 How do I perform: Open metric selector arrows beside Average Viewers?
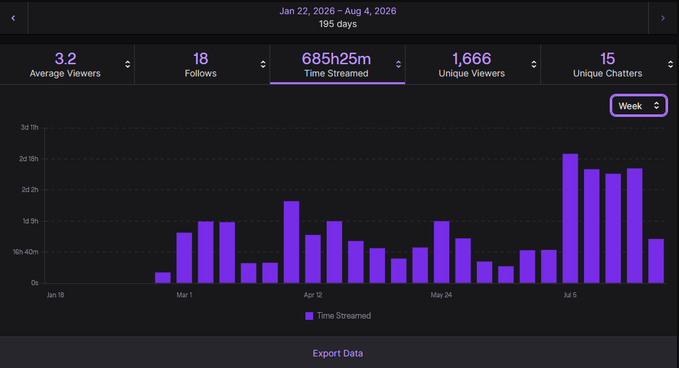127,65
